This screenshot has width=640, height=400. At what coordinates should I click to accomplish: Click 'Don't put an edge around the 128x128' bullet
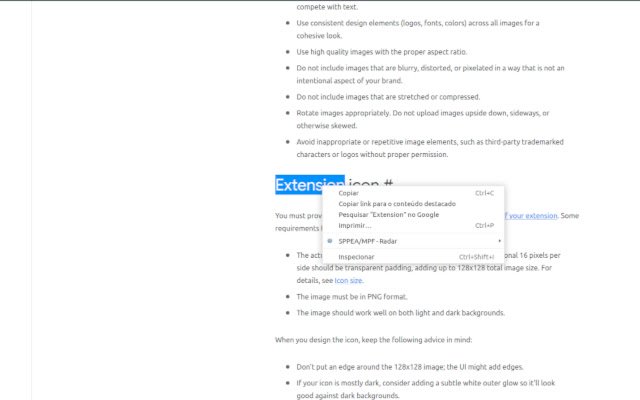point(410,367)
